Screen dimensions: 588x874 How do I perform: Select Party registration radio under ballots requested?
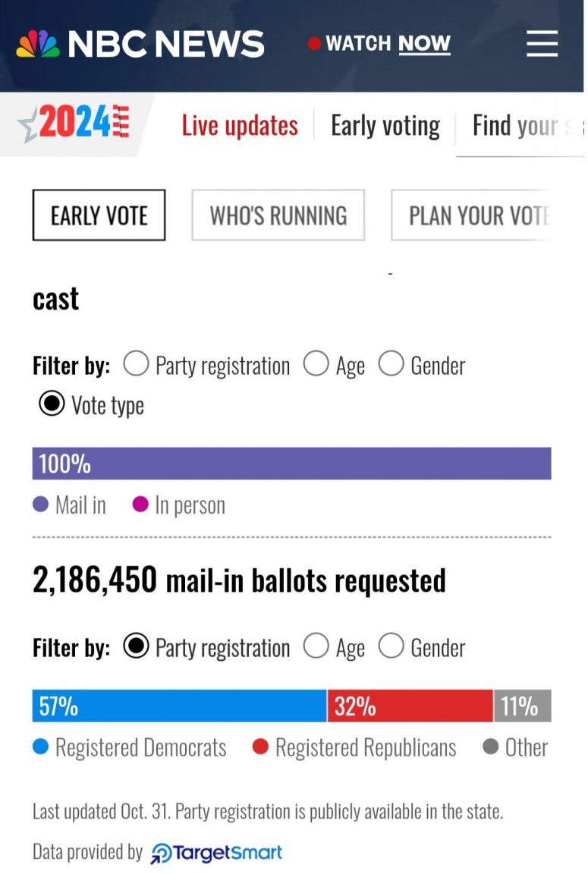pos(137,646)
